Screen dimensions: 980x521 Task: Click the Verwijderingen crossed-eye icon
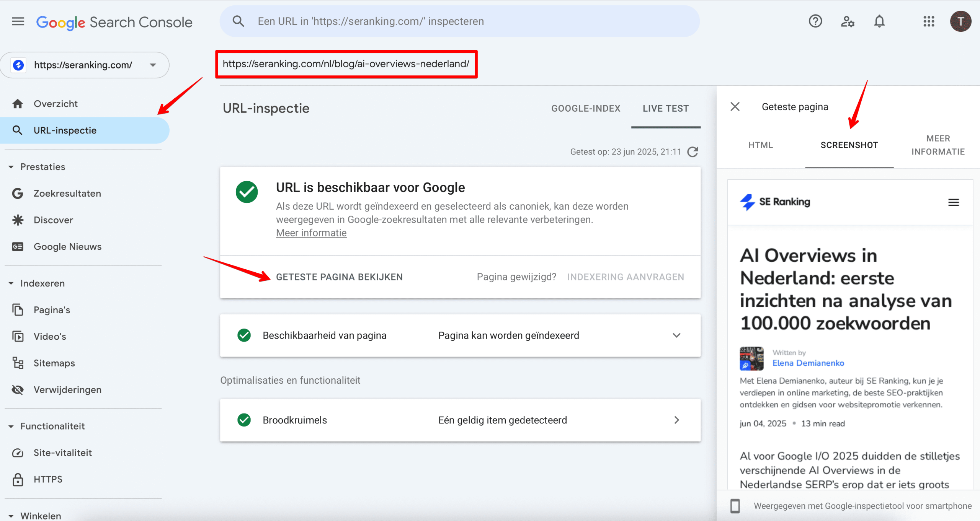click(x=18, y=390)
